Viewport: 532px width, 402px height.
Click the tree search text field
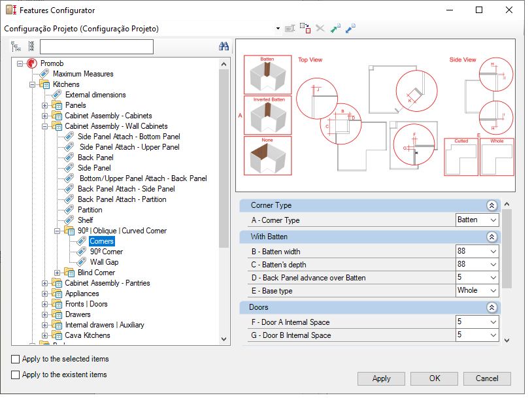click(x=97, y=46)
